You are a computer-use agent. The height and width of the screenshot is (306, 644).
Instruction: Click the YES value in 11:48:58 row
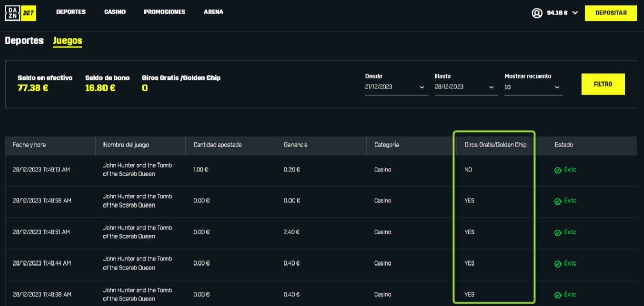(469, 201)
